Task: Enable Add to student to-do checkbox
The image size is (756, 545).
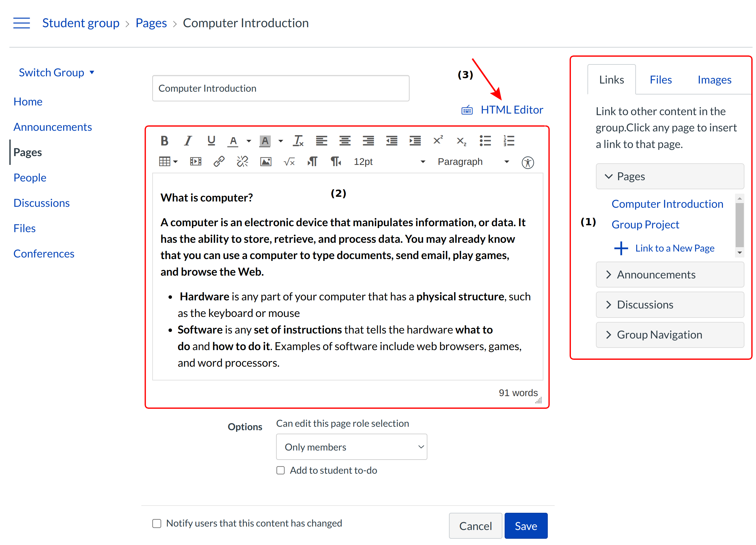Action: click(280, 470)
